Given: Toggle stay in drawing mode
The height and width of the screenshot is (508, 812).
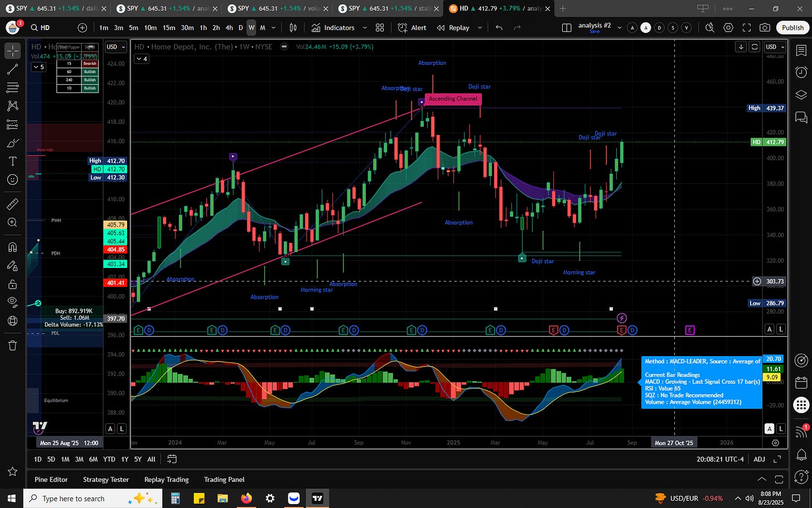Looking at the screenshot, I should click(12, 265).
